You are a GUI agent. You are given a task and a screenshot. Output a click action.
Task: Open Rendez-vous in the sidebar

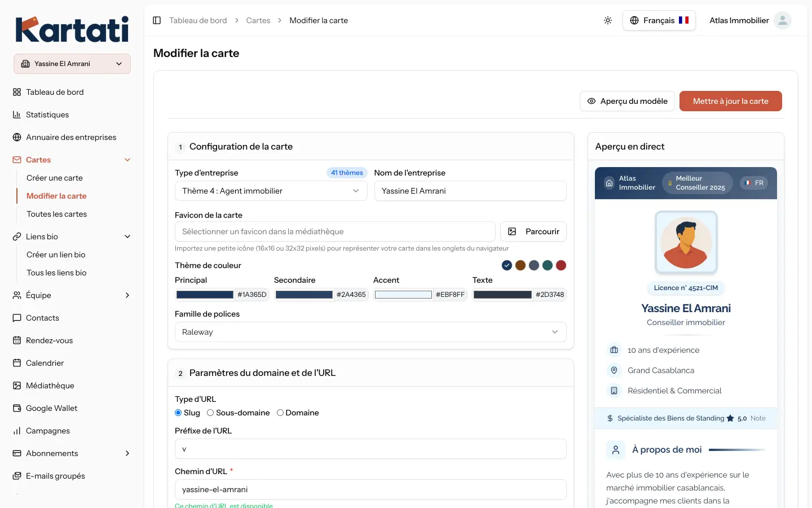tap(72, 340)
